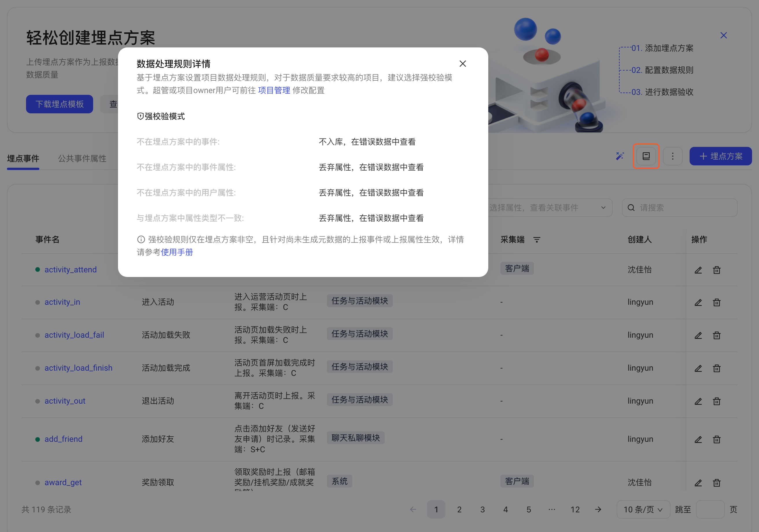759x532 pixels.
Task: Switch to 埋点事件 tab
Action: point(23,158)
